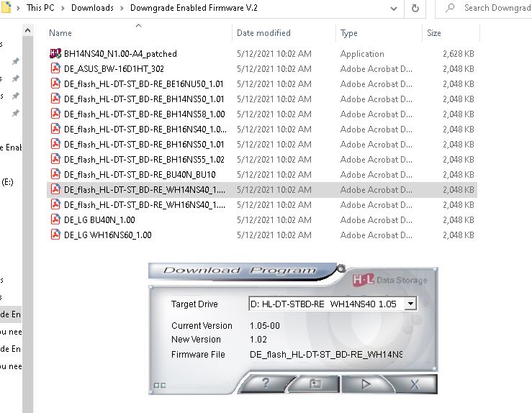Refresh the Explorer folder view
Viewport: 532px width, 413px height.
click(415, 8)
